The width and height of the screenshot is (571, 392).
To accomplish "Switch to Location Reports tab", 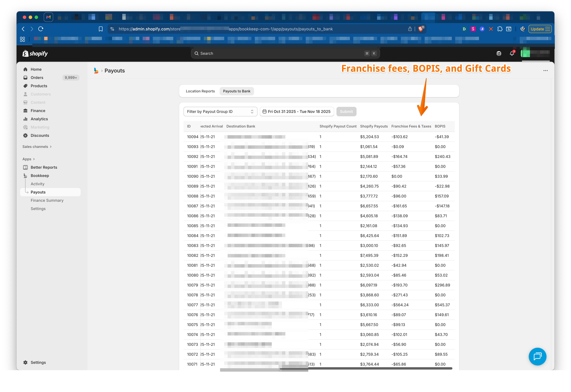I will coord(200,91).
